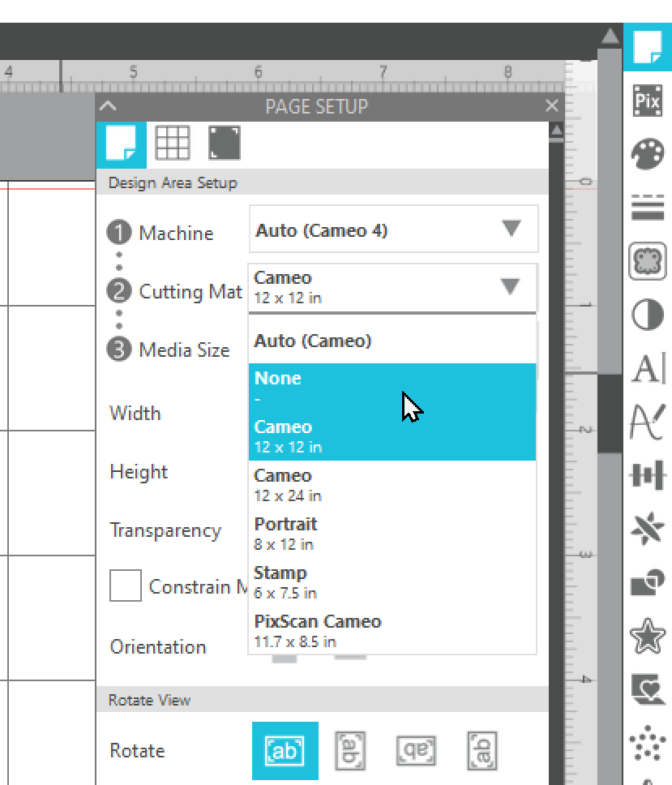This screenshot has height=785, width=672.
Task: Choose Stamp 6 x 7.5 in mat
Action: point(392,581)
